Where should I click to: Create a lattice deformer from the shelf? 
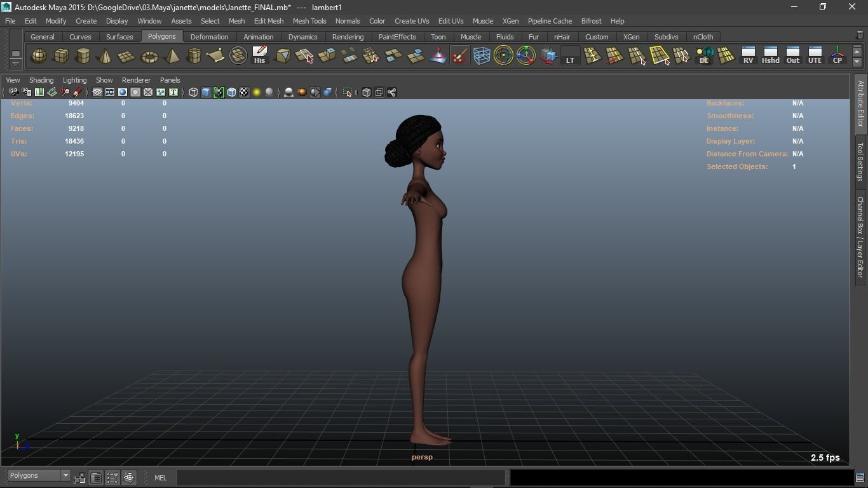(482, 56)
